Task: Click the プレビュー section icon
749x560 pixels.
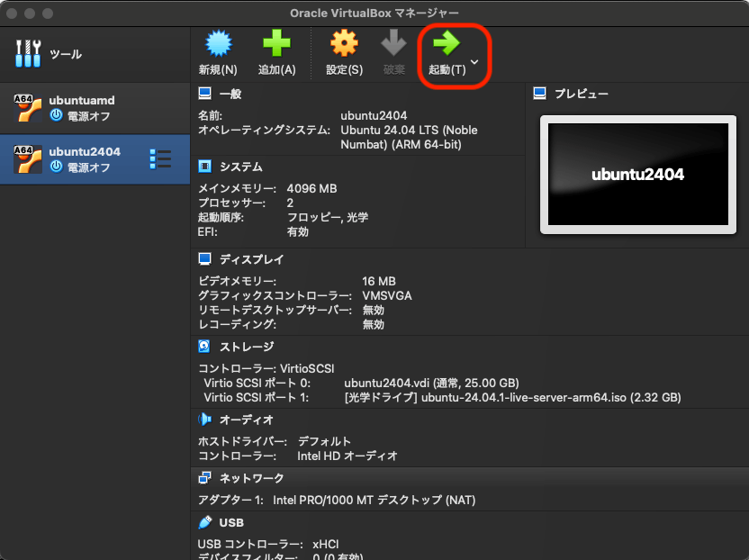Action: 540,93
